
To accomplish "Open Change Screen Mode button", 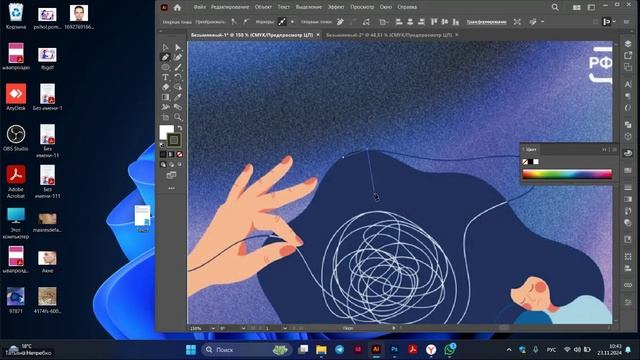I will pyautogui.click(x=171, y=175).
